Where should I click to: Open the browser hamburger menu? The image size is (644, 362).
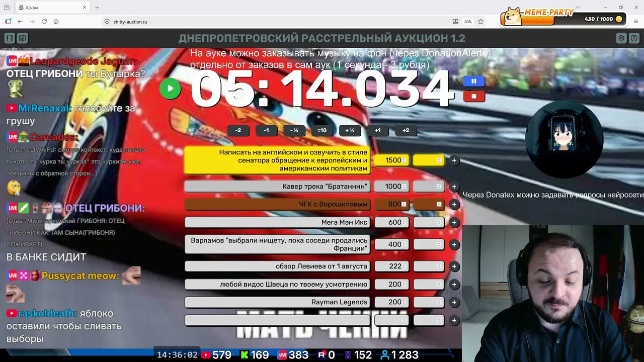tap(636, 22)
